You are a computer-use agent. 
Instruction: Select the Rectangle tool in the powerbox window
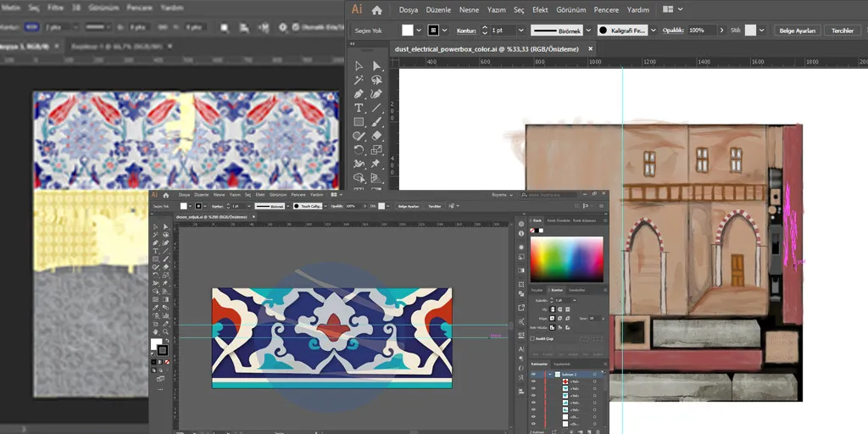[359, 122]
